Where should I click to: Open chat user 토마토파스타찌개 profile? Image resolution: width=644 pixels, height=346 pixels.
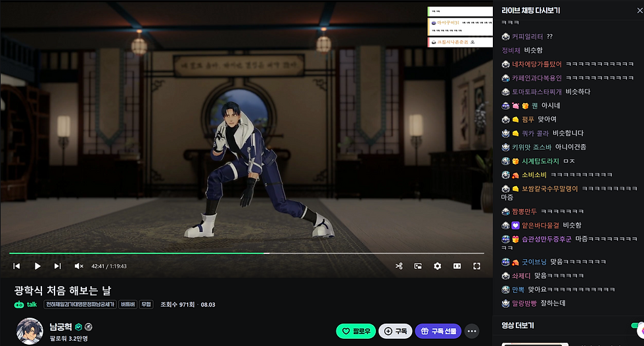click(x=537, y=91)
